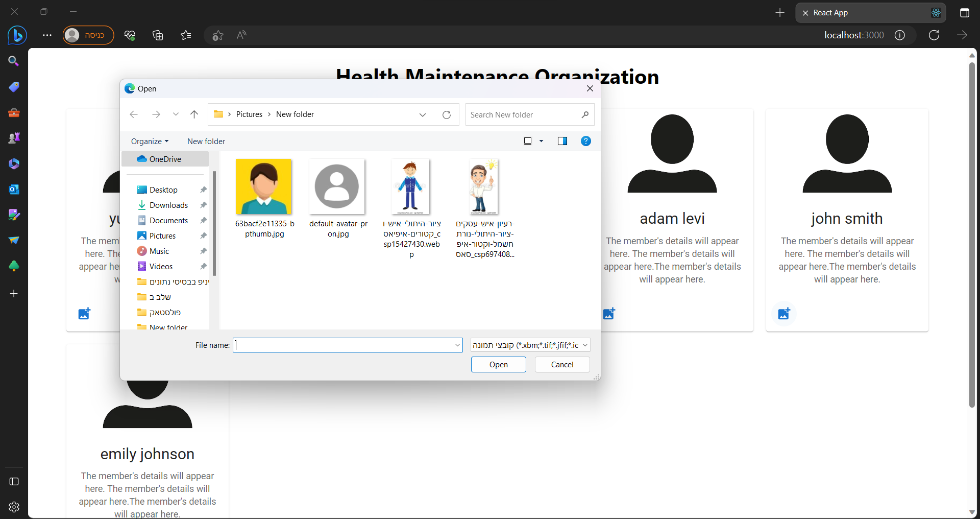The image size is (980, 519).
Task: Click the sign-in profile button
Action: (88, 35)
